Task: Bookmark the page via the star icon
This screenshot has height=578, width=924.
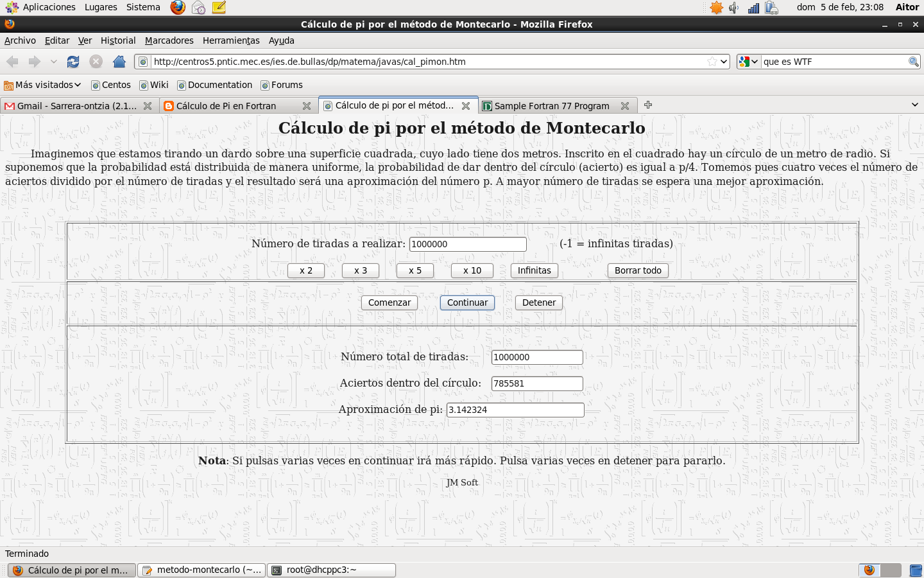Action: coord(712,62)
